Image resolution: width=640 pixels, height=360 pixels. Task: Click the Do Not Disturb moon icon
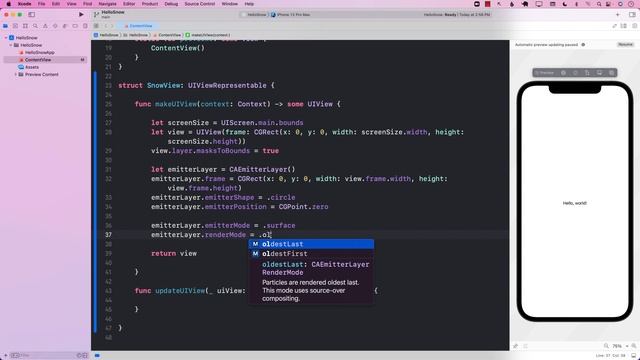pyautogui.click(x=565, y=4)
